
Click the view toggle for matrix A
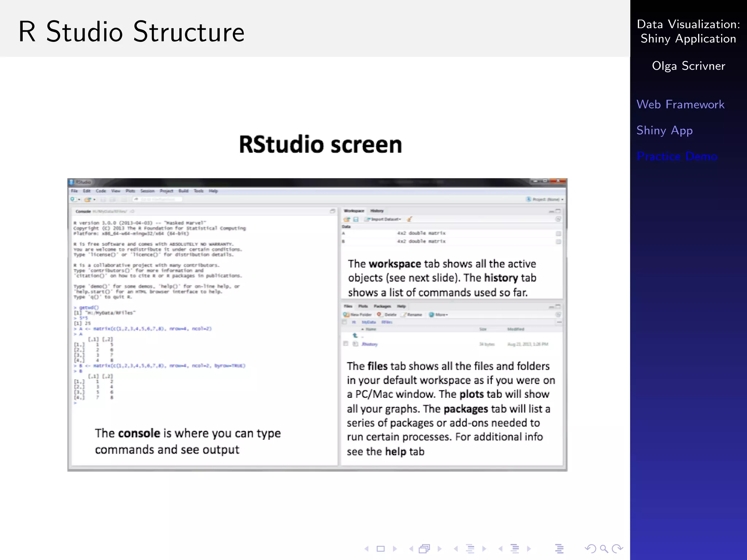[x=558, y=233]
